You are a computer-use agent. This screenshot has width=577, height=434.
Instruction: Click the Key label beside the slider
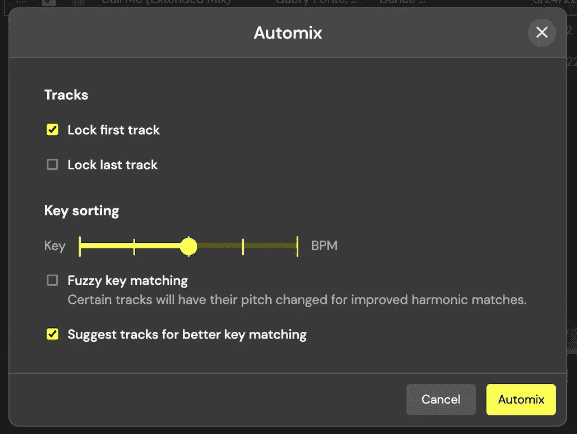[x=55, y=246]
